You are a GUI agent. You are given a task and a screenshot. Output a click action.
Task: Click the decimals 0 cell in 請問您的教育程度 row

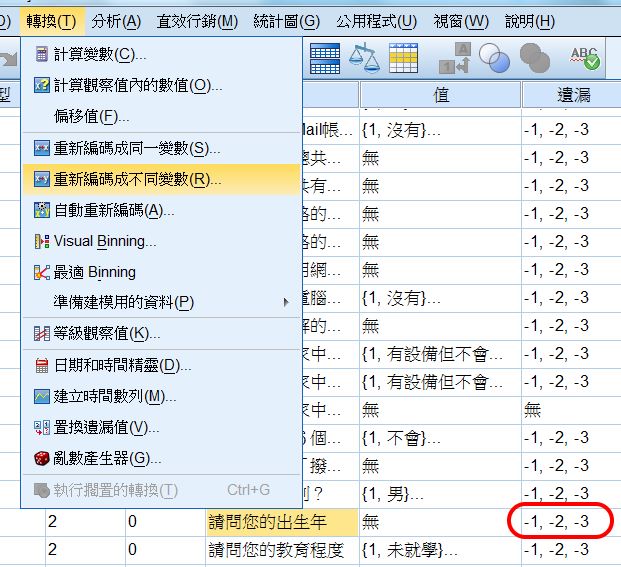(x=165, y=550)
